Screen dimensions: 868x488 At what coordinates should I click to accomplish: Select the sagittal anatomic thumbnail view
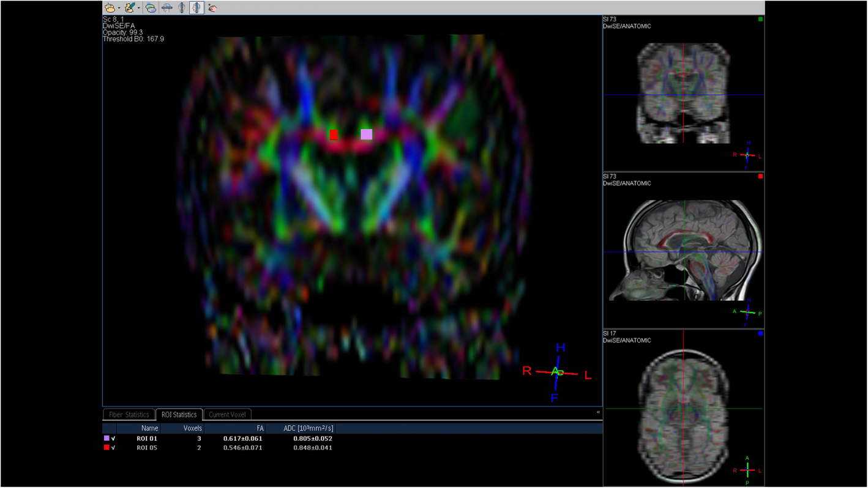click(684, 251)
